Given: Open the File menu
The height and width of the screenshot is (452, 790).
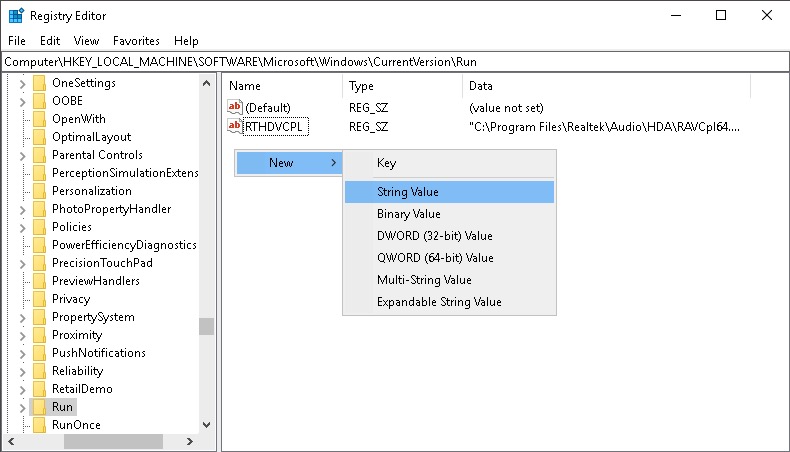Looking at the screenshot, I should tap(17, 41).
